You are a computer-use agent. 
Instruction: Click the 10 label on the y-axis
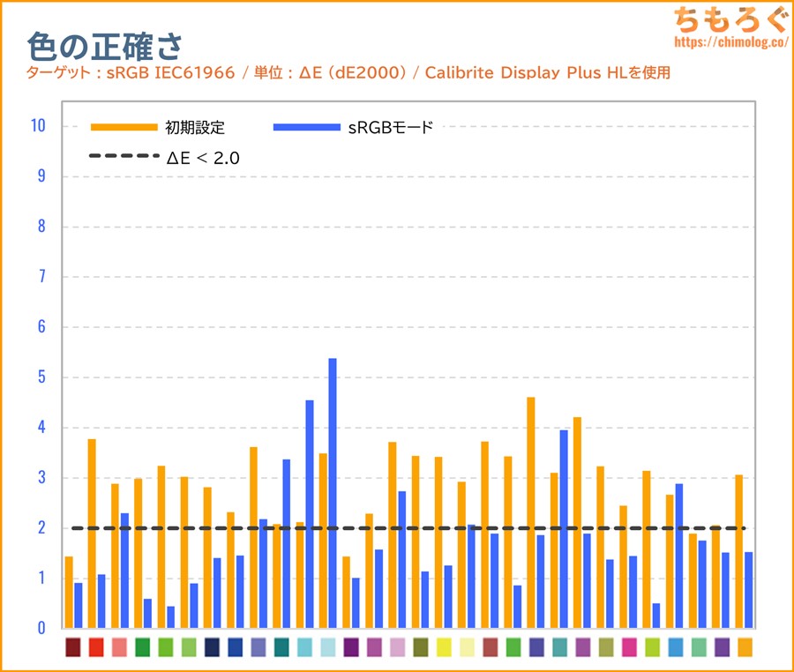(37, 126)
